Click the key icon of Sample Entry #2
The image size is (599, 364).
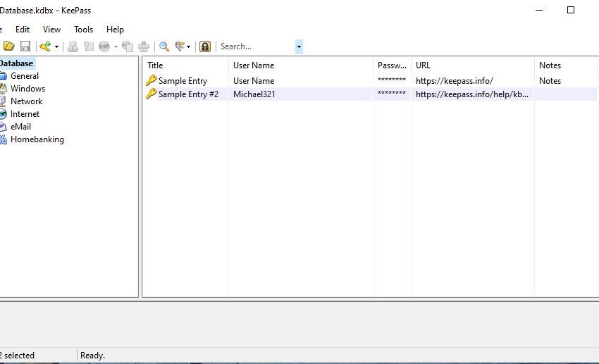152,94
